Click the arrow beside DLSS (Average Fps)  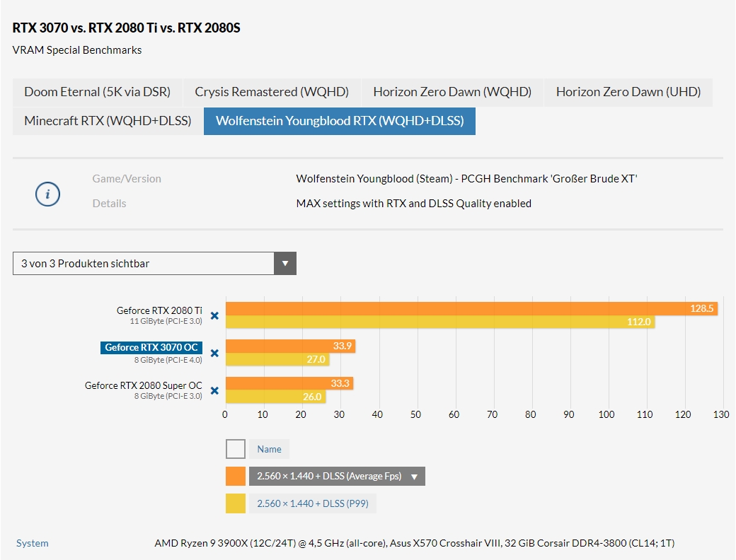pyautogui.click(x=415, y=477)
